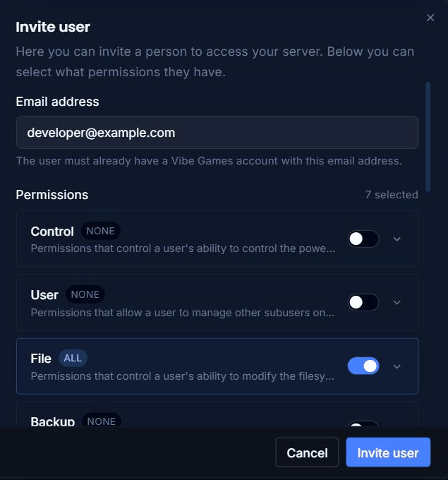Viewport: 448px width, 480px height.
Task: Click the ALL badge beside File
Action: pos(73,358)
